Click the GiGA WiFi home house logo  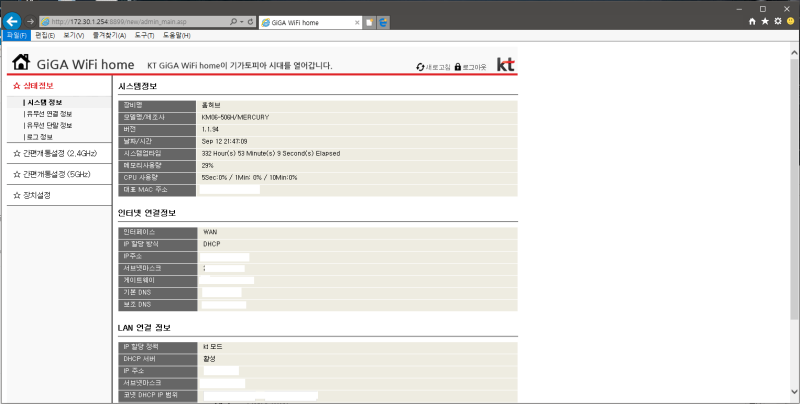click(21, 62)
